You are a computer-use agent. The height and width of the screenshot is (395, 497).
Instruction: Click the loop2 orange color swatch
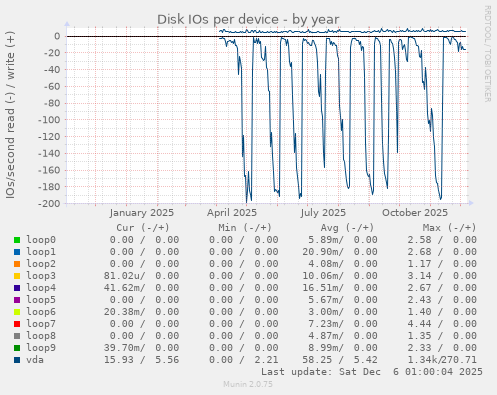tap(17, 264)
